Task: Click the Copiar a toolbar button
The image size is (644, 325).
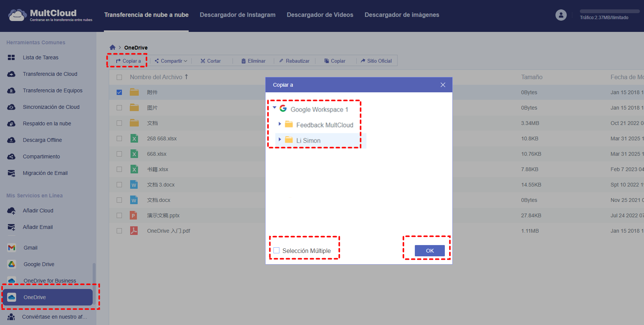Action: (x=128, y=61)
